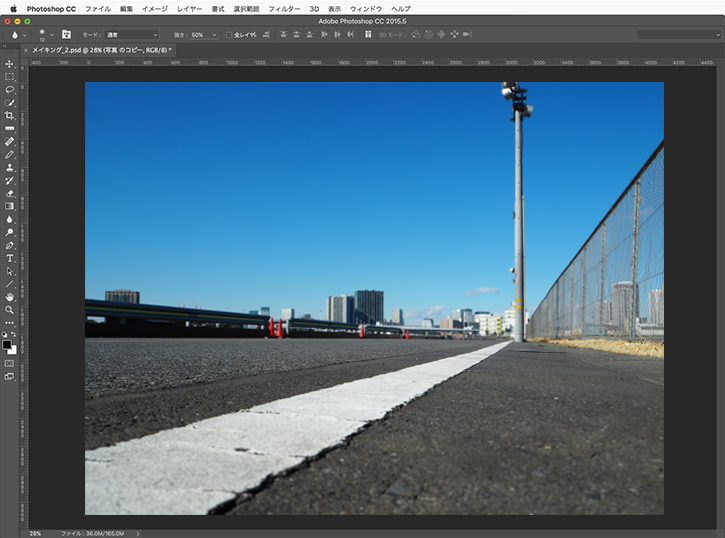Select the Zoom magnifier tool

9,310
